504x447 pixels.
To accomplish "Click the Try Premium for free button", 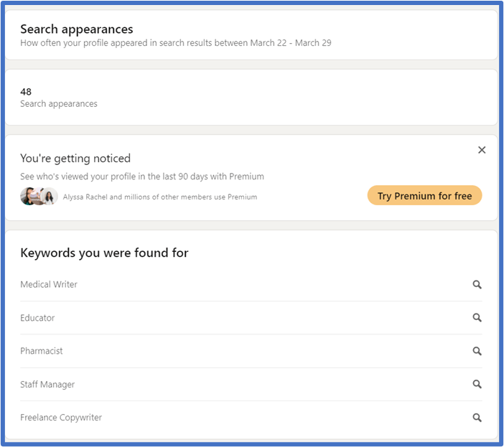I will pyautogui.click(x=424, y=196).
